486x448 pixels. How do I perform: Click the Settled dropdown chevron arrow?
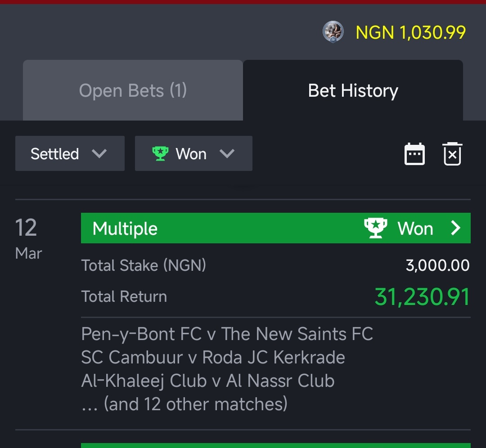click(99, 153)
